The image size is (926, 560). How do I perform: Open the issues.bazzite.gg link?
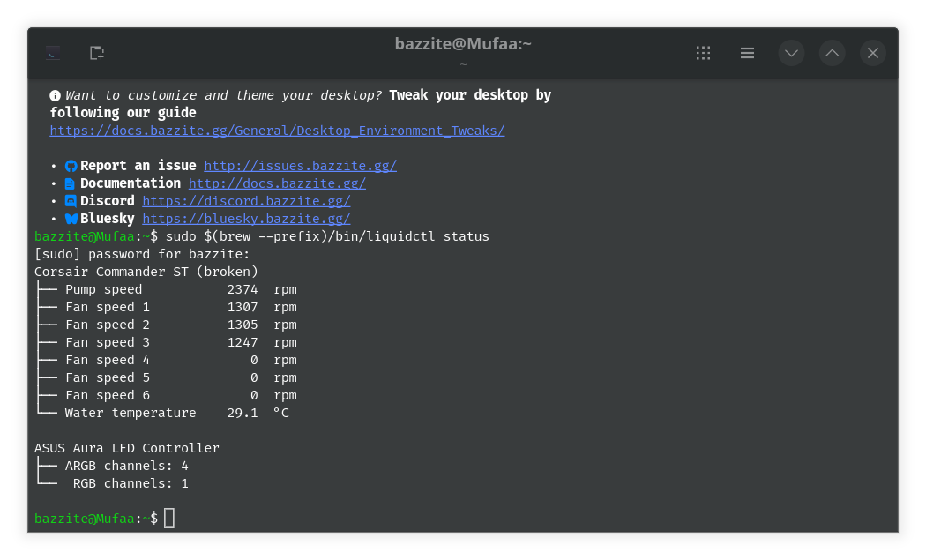pyautogui.click(x=300, y=166)
